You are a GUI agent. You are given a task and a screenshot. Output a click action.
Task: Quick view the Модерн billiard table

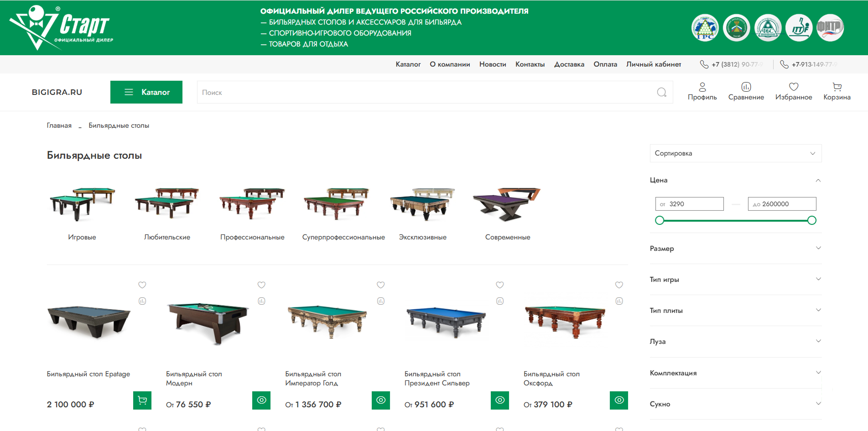(x=261, y=400)
